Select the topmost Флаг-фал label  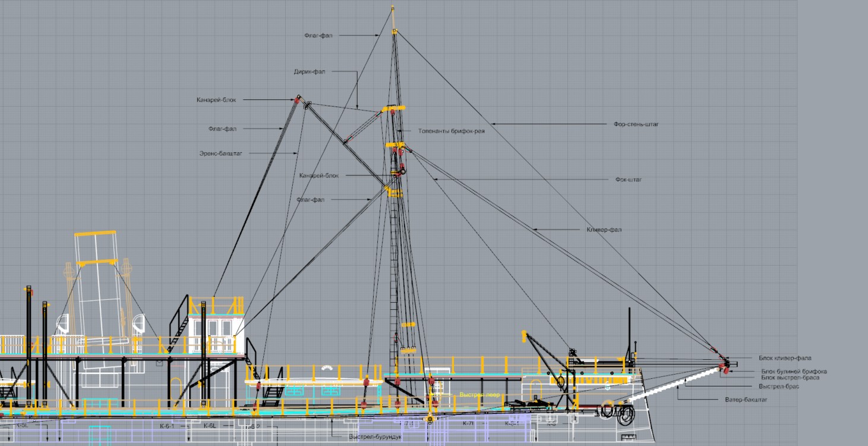[x=318, y=35]
